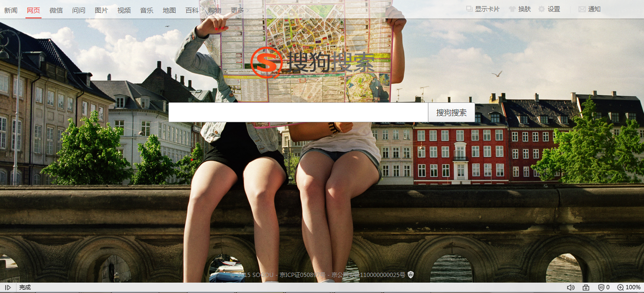Open the 新闻 news tab
Viewport: 644px width, 293px height.
click(11, 10)
